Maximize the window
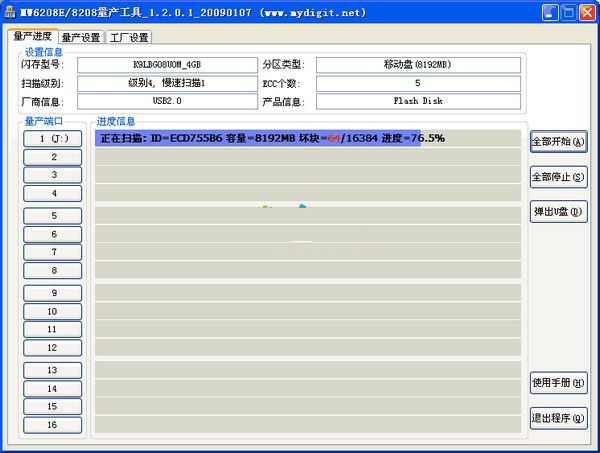 point(569,13)
